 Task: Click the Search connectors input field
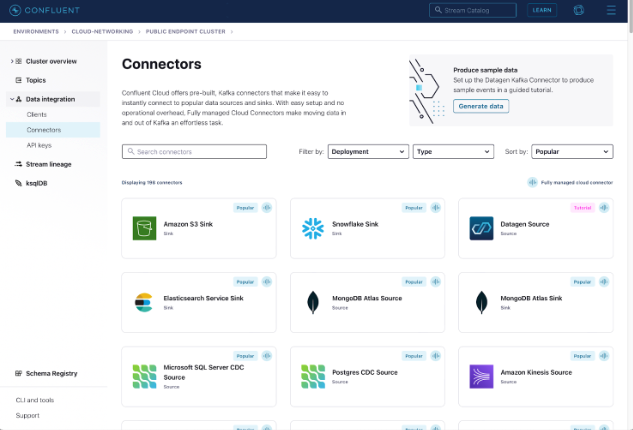click(x=194, y=151)
